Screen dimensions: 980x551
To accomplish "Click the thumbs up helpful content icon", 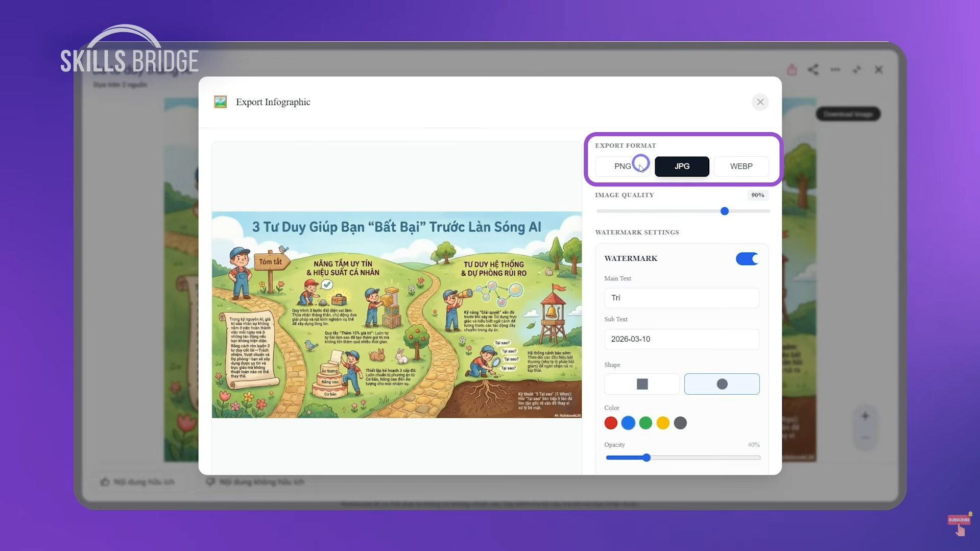I will 105,482.
